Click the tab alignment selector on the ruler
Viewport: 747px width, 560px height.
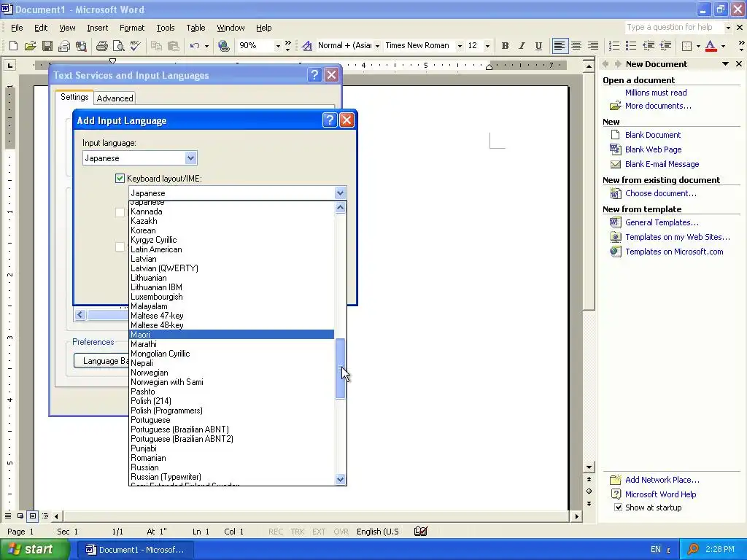pyautogui.click(x=9, y=65)
